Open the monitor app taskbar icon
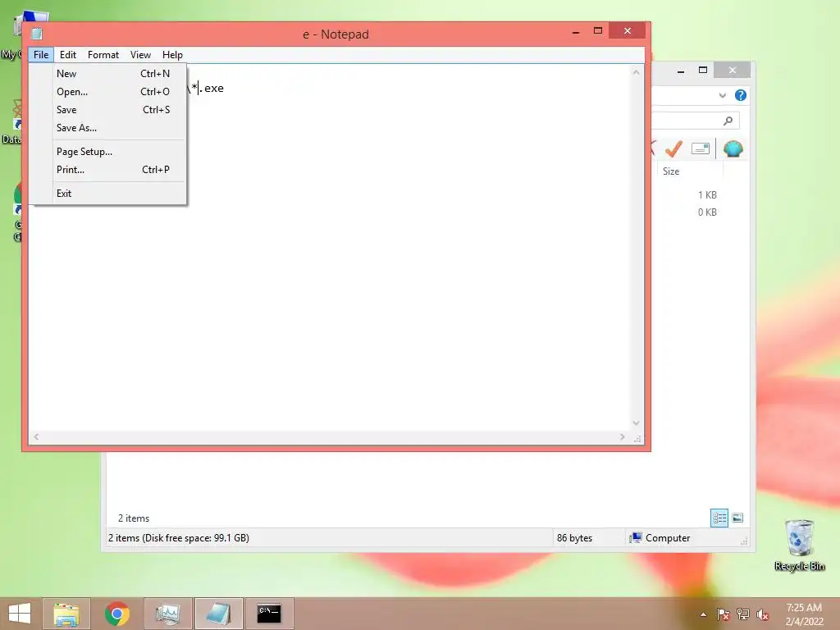This screenshot has width=840, height=630. 167,614
